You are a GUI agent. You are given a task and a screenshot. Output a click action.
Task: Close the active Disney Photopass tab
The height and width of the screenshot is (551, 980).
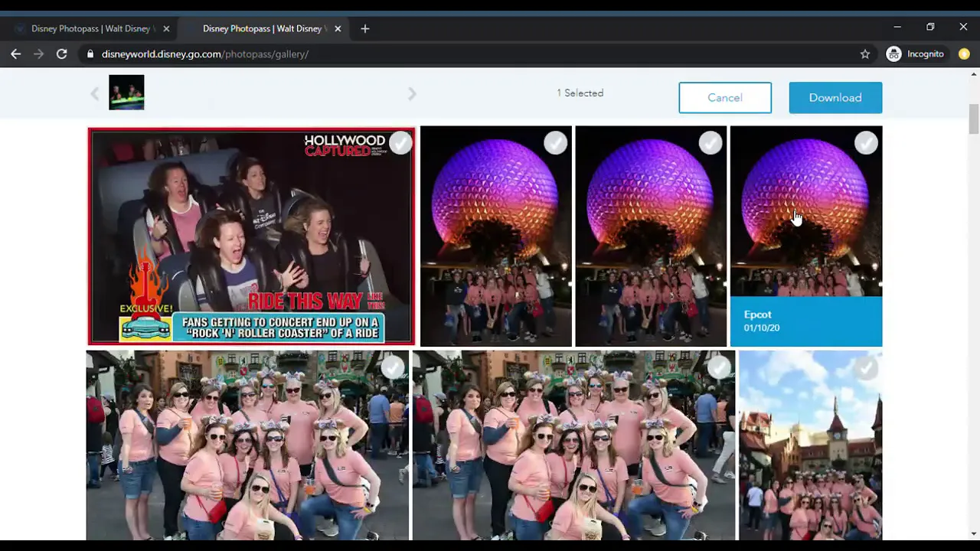tap(338, 28)
